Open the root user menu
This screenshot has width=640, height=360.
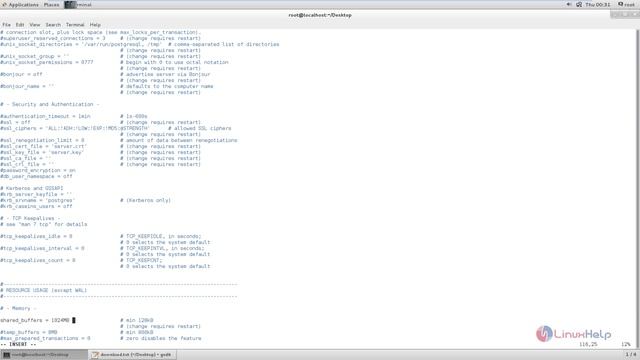(x=627, y=4)
